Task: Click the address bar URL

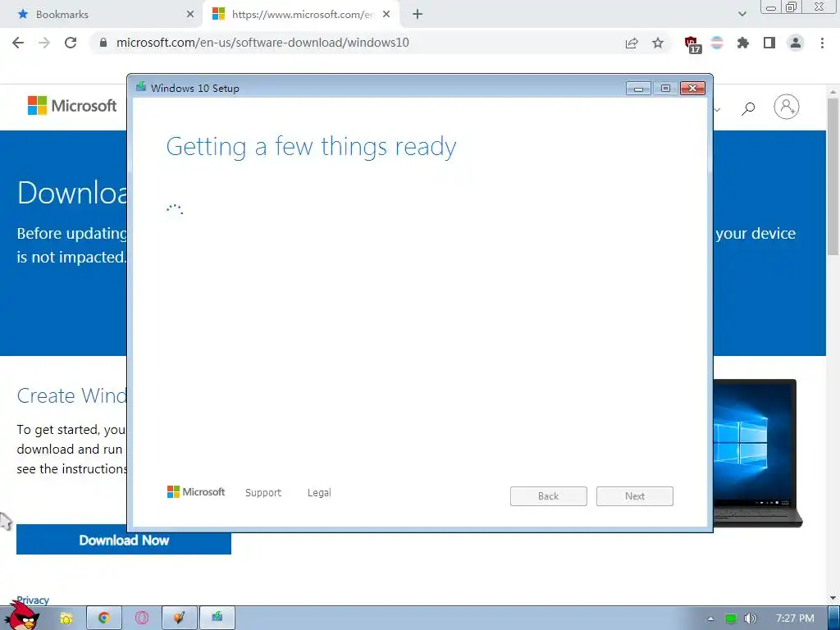Action: click(262, 43)
